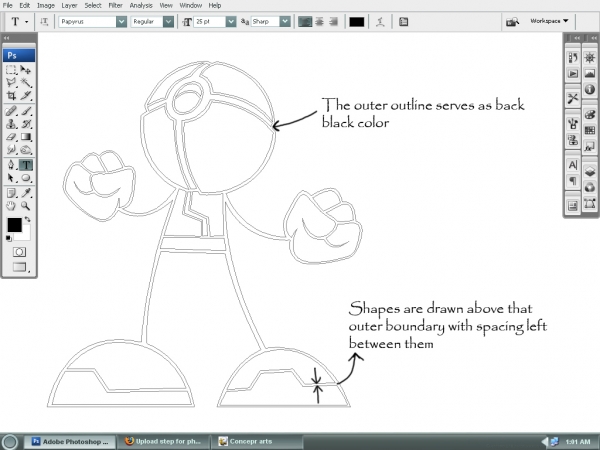Viewport: 600px width, 450px height.
Task: Select the Rectangular Marquee tool
Action: [11, 70]
